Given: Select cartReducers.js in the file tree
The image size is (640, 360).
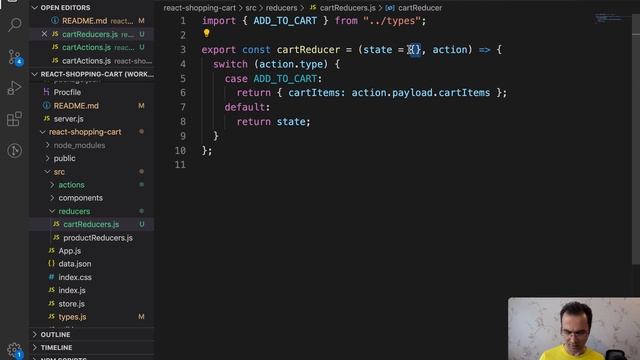Looking at the screenshot, I should 92,224.
